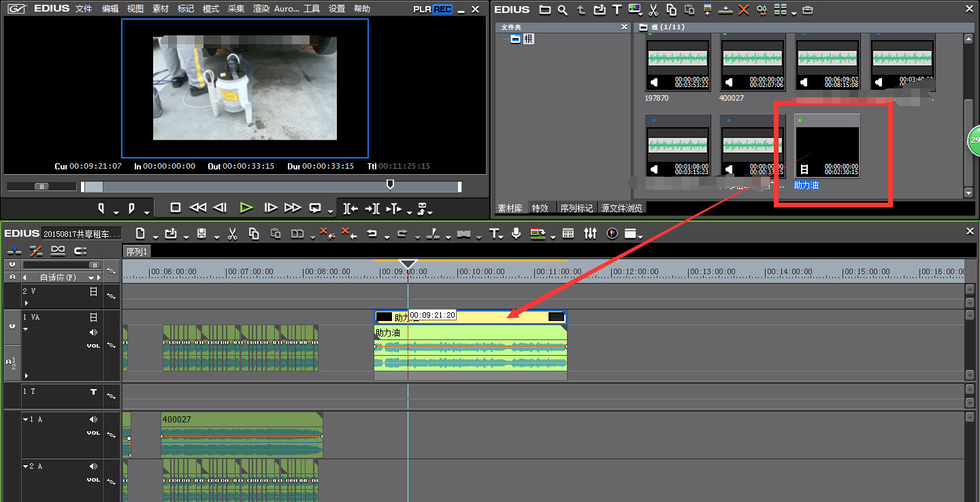The width and height of the screenshot is (980, 502).
Task: Switch to the 源文件浏览 tab
Action: tap(621, 208)
